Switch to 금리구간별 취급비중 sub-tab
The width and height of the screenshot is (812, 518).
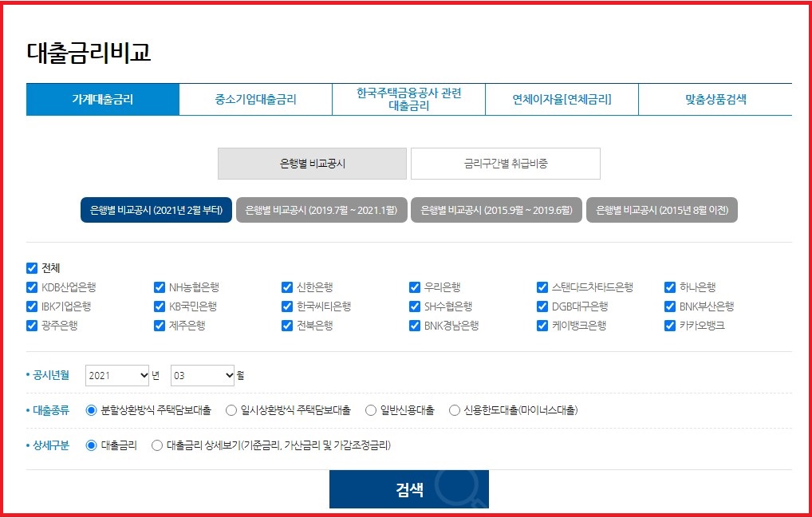point(506,164)
